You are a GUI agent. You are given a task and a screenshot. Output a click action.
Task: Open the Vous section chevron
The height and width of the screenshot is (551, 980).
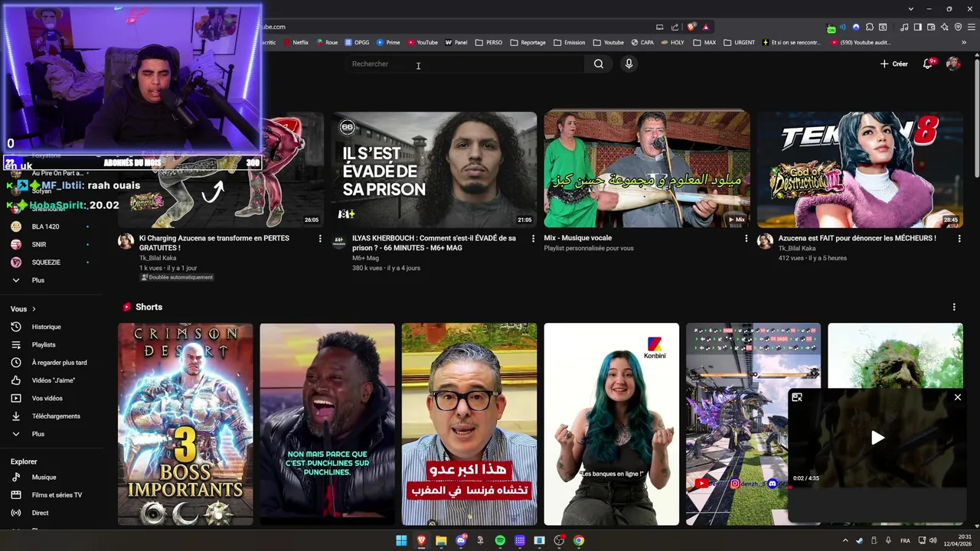[34, 309]
